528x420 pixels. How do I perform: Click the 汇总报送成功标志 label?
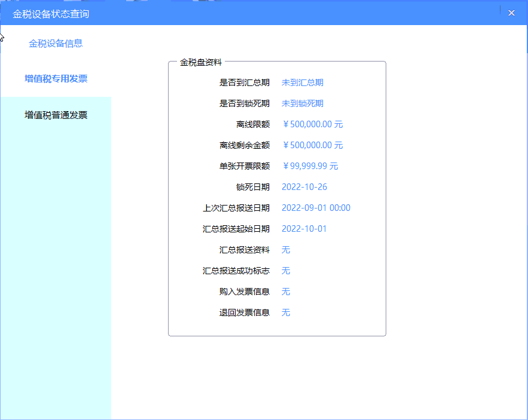click(x=236, y=271)
